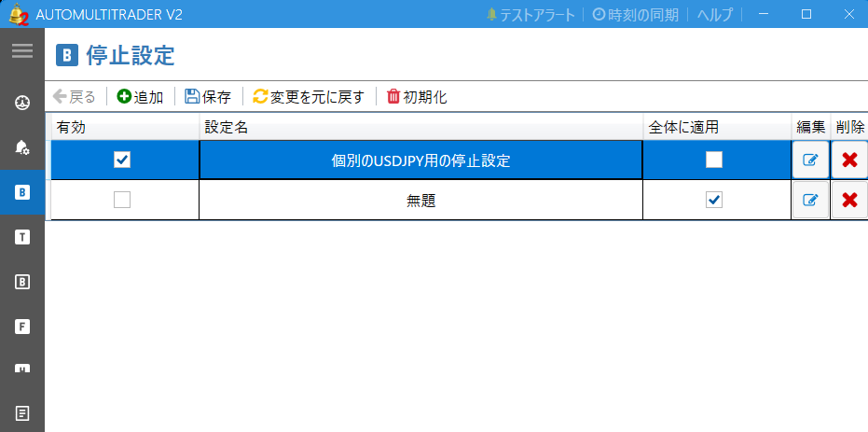The height and width of the screenshot is (432, 868).
Task: Open the document log icon in the sidebar
Action: (x=22, y=413)
